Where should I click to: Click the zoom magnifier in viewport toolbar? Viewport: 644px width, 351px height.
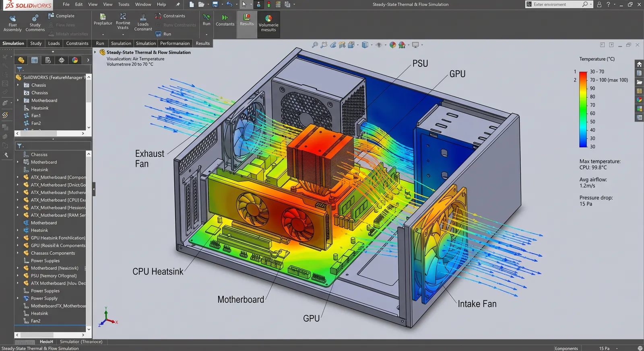315,45
